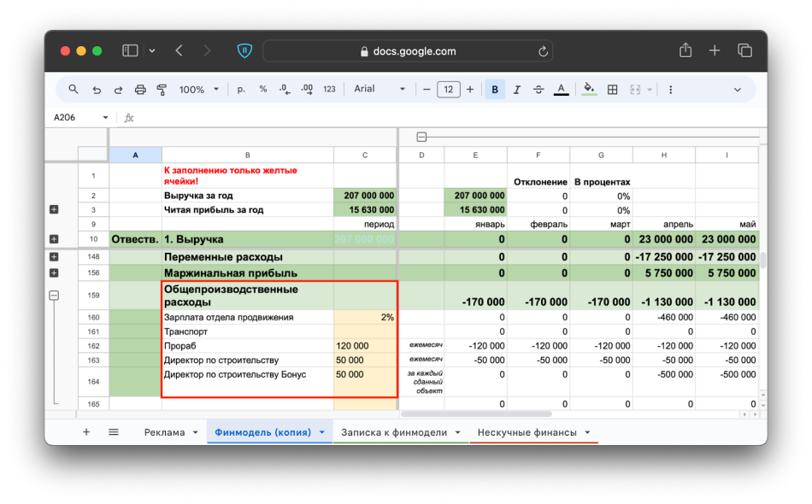Click the merge cells icon
Viewport: 812px width, 504px height.
[x=635, y=90]
